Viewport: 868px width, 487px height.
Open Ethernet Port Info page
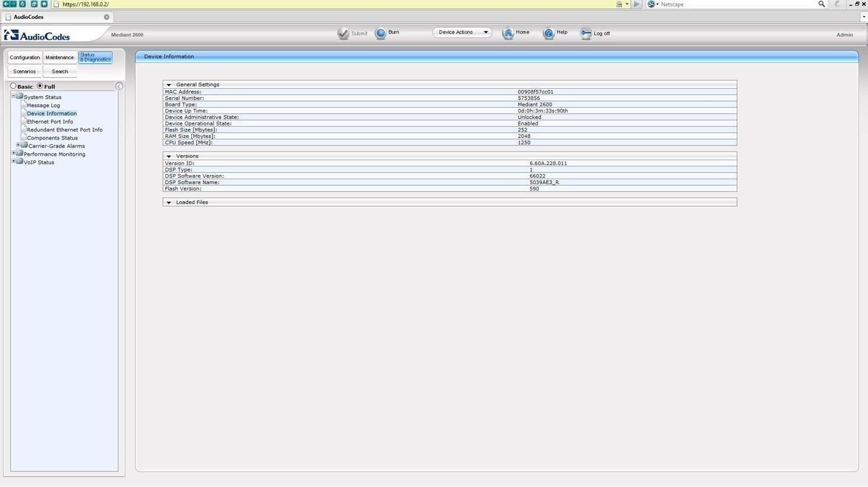click(50, 121)
